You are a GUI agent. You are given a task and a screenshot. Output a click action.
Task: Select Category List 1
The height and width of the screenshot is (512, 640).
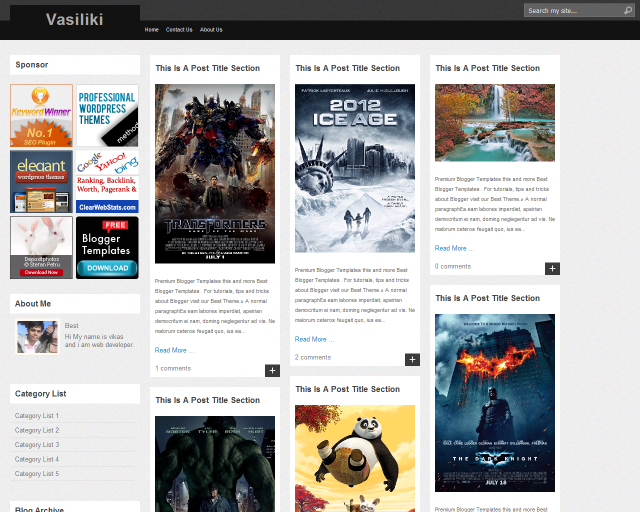37,416
